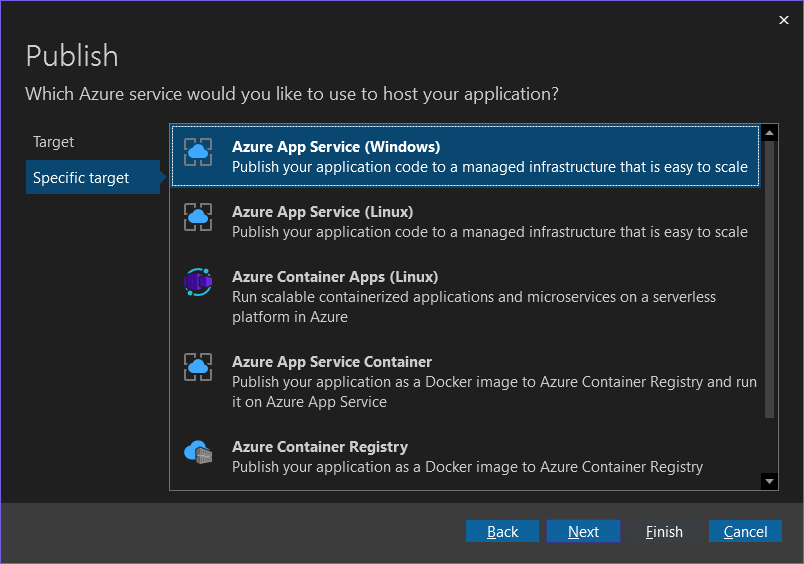804x564 pixels.
Task: Proceed with the Next button
Action: tap(583, 532)
